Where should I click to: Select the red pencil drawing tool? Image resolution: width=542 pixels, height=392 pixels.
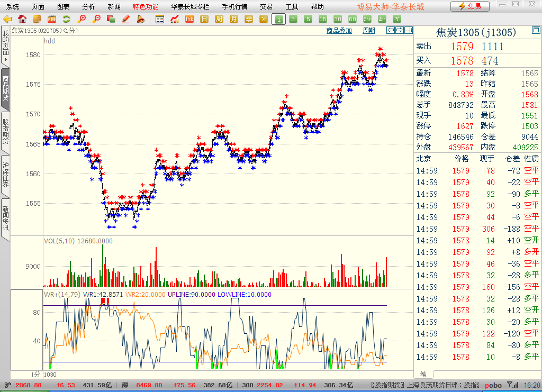pos(126,19)
